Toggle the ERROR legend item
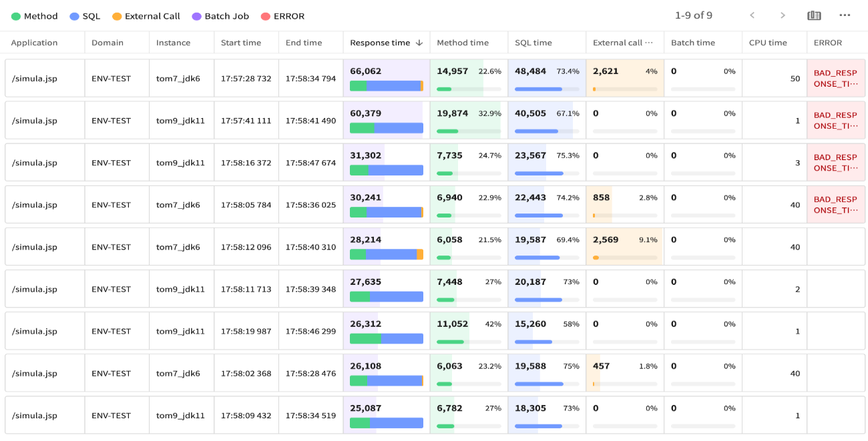Viewport: 868px width, 441px height. tap(282, 16)
